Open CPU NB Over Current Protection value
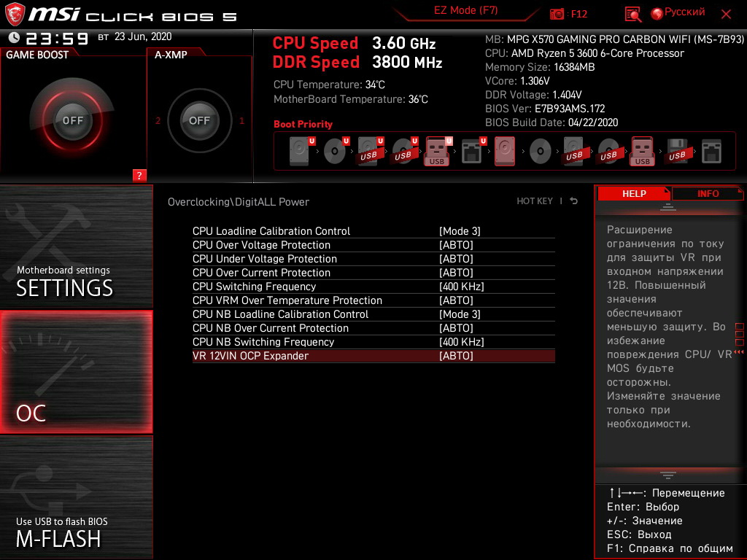The height and width of the screenshot is (560, 747). [x=456, y=327]
